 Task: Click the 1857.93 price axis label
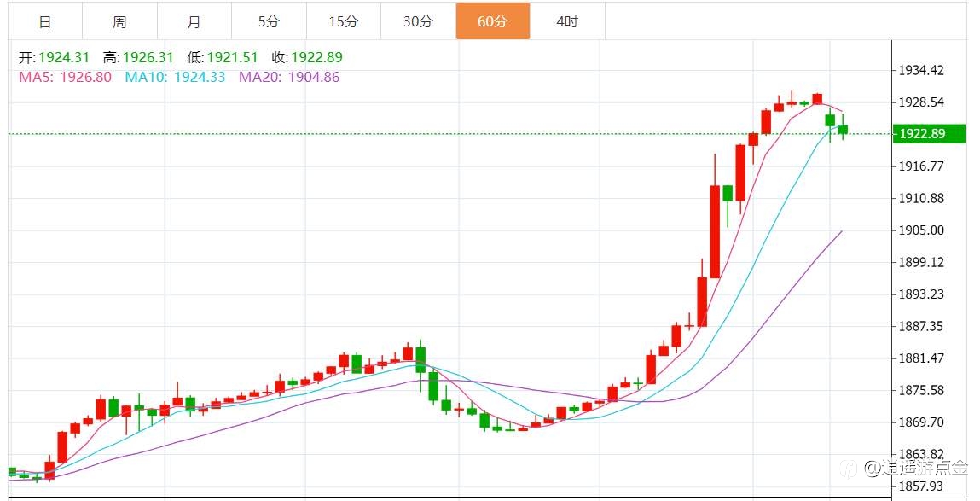[921, 486]
